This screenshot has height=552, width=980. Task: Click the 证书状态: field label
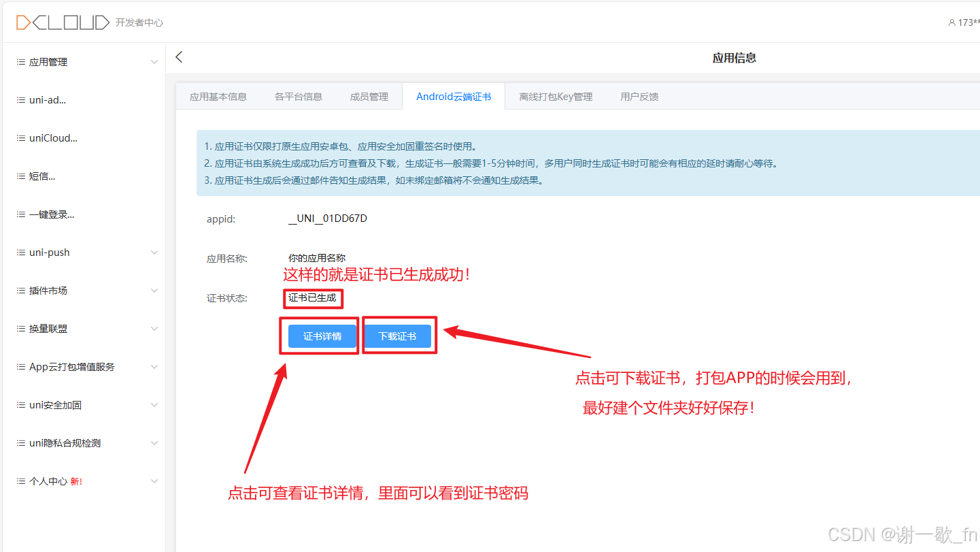pyautogui.click(x=227, y=298)
